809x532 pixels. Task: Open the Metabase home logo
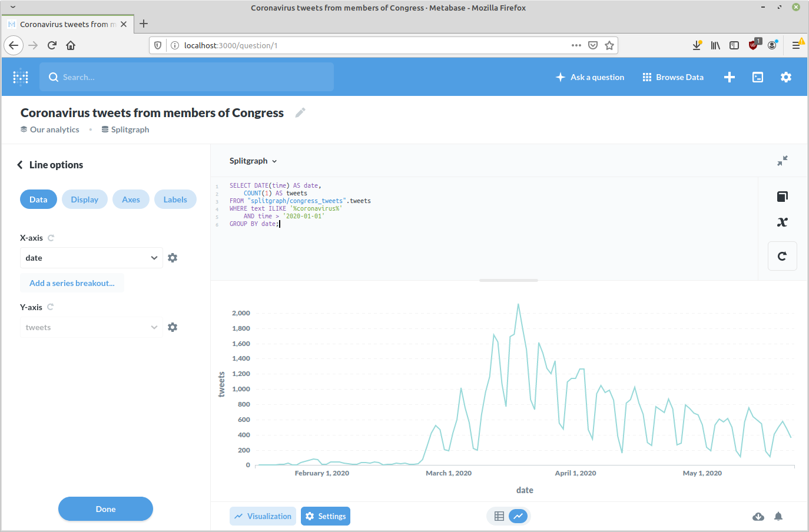pyautogui.click(x=21, y=77)
